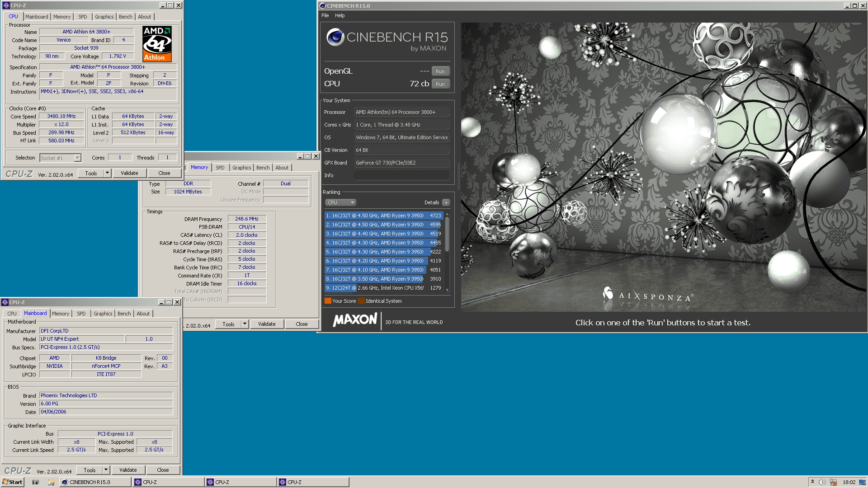Click the Tools button in the Memory CPU-Z window
The width and height of the screenshot is (868, 488).
[228, 324]
